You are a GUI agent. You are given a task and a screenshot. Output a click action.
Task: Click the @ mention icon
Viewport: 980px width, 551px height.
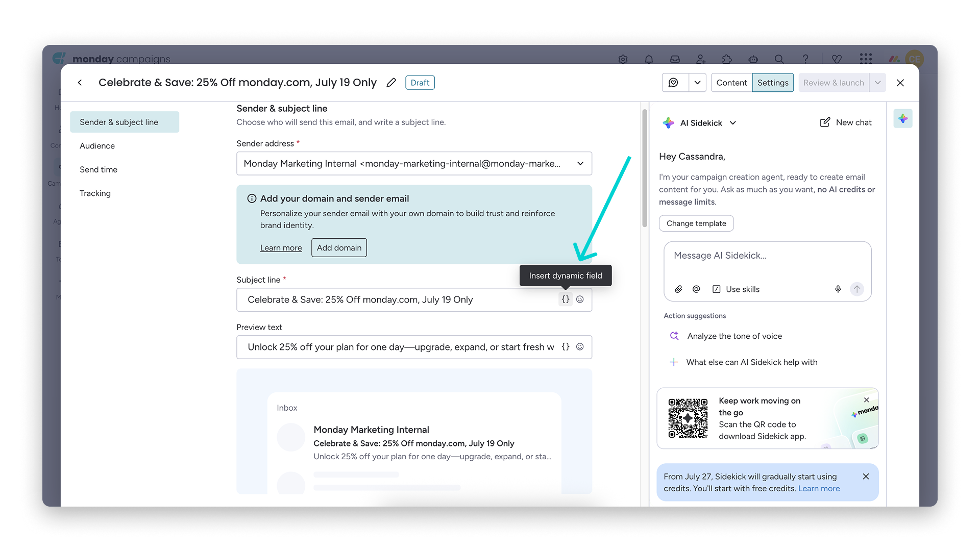coord(696,289)
